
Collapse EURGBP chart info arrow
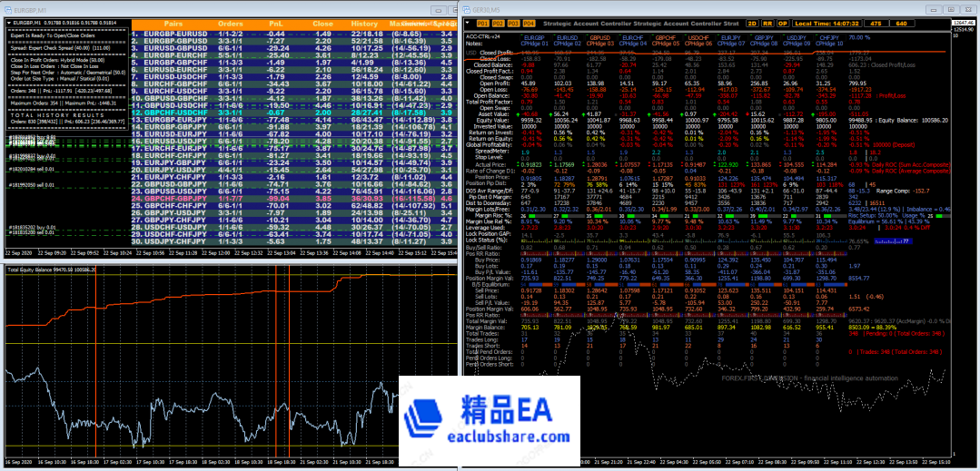coord(6,21)
